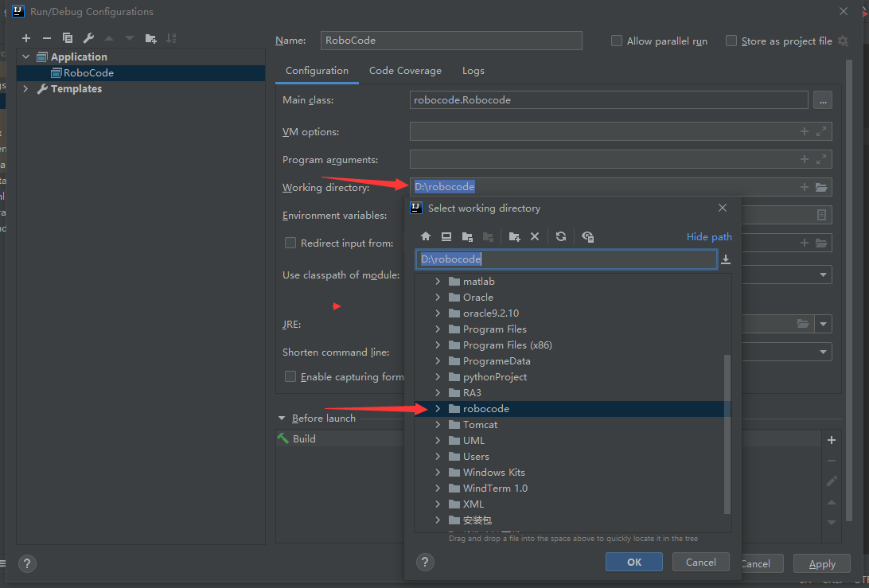This screenshot has height=588, width=869.
Task: Insert macro plus icon in Working directory field
Action: (x=805, y=187)
